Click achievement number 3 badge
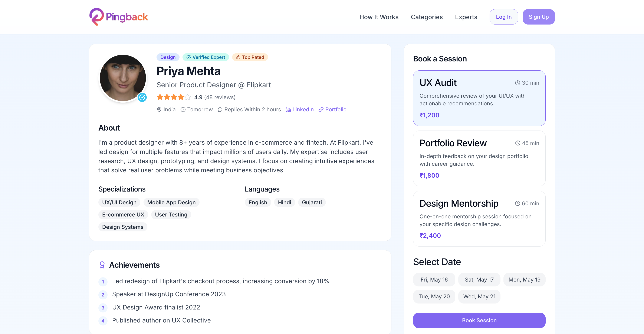The width and height of the screenshot is (644, 334). [x=103, y=308]
